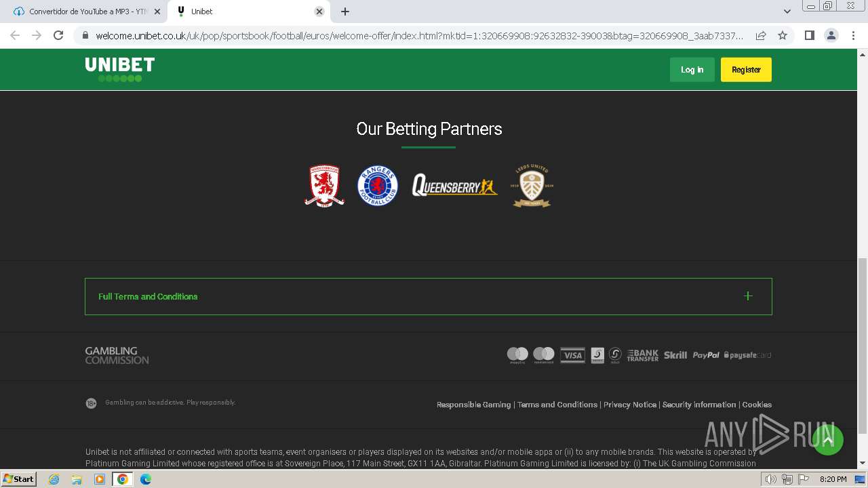Viewport: 868px width, 488px height.
Task: Click the Log in button
Action: click(x=692, y=70)
